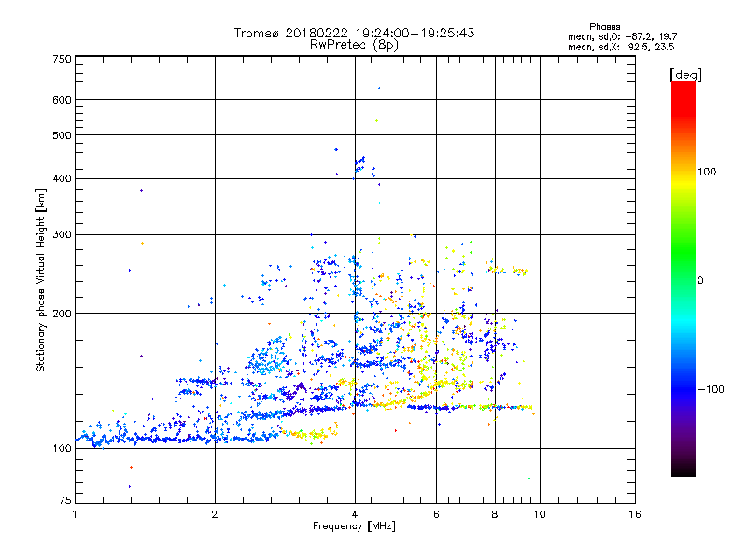Click the x-axis tick label '6'
This screenshot has width=747, height=560.
[x=436, y=514]
